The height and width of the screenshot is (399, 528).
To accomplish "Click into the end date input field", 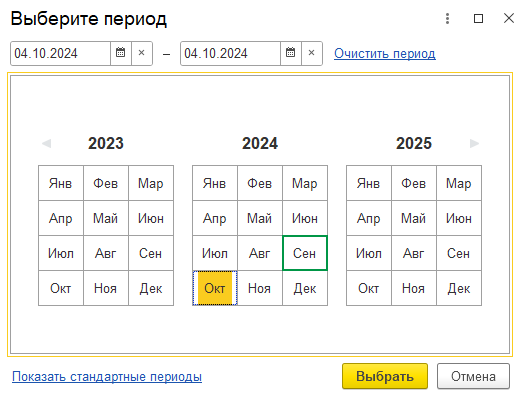I will point(231,53).
